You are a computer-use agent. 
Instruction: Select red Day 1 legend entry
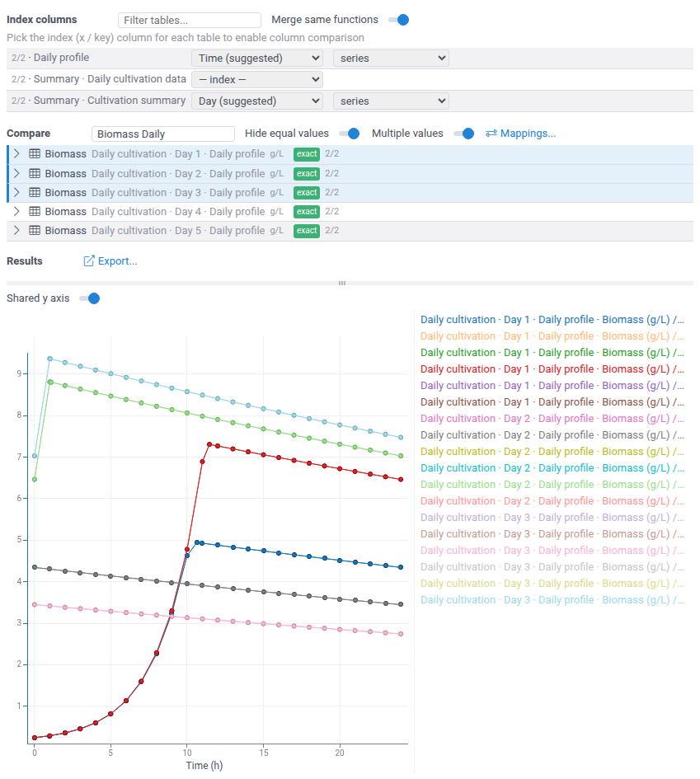pos(552,369)
